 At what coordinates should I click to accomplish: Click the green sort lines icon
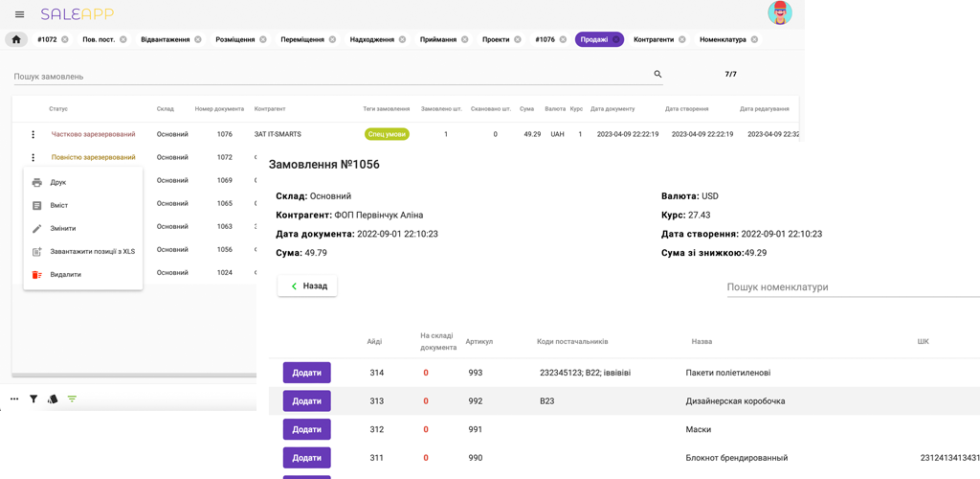72,399
